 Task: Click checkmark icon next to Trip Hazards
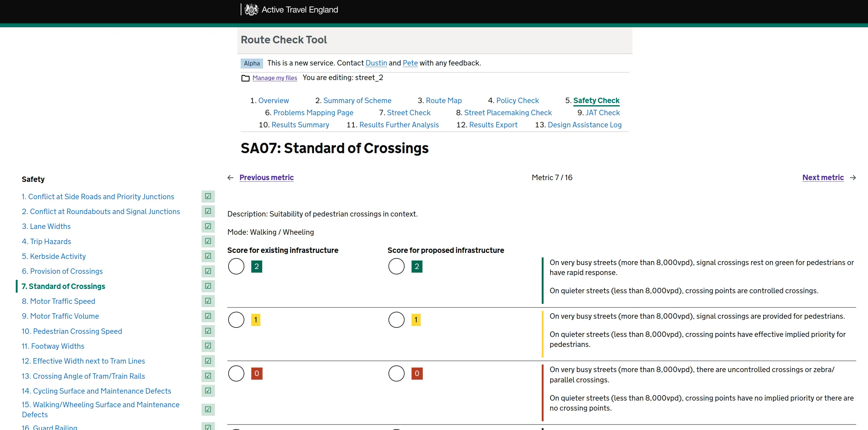tap(208, 241)
